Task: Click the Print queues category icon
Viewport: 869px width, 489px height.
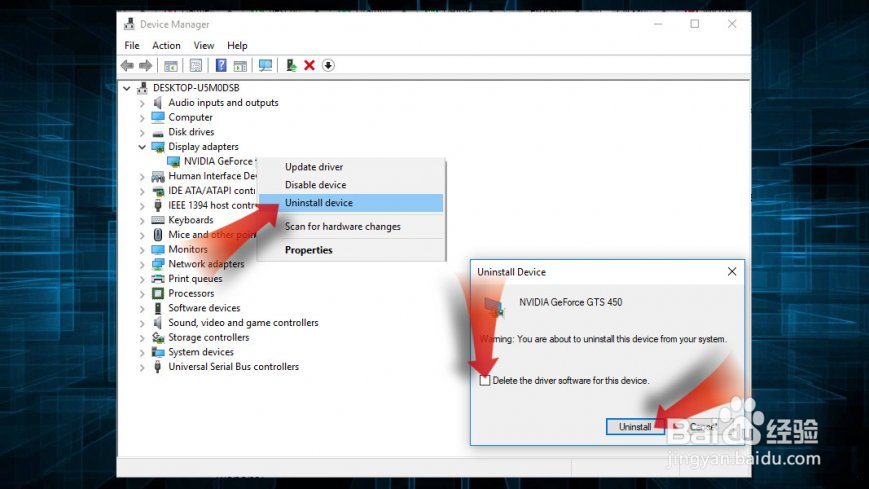Action: 158,278
